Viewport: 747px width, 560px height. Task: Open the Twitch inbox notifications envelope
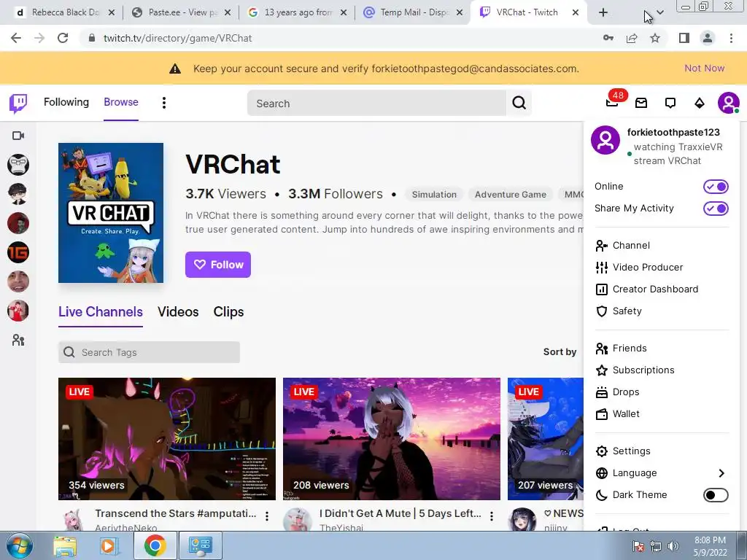[641, 103]
